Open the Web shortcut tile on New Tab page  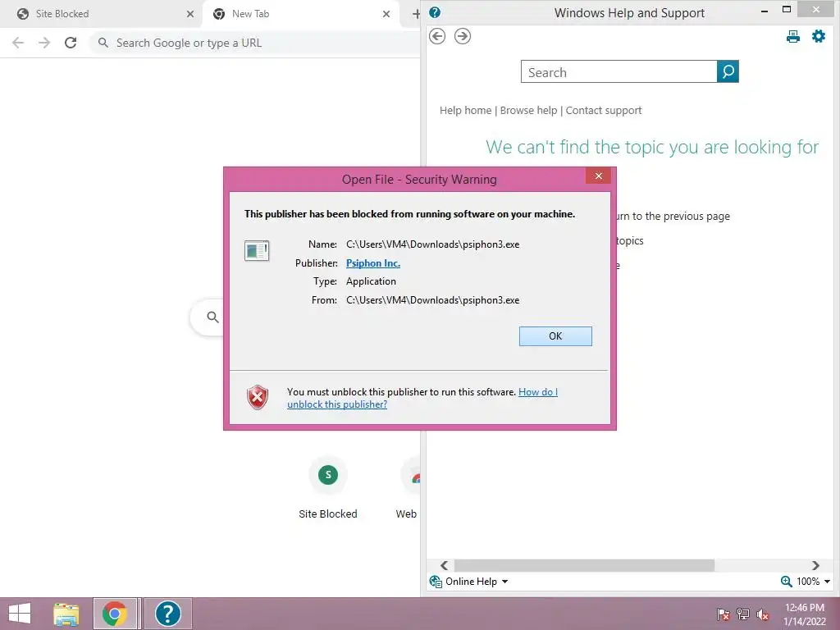pyautogui.click(x=407, y=487)
